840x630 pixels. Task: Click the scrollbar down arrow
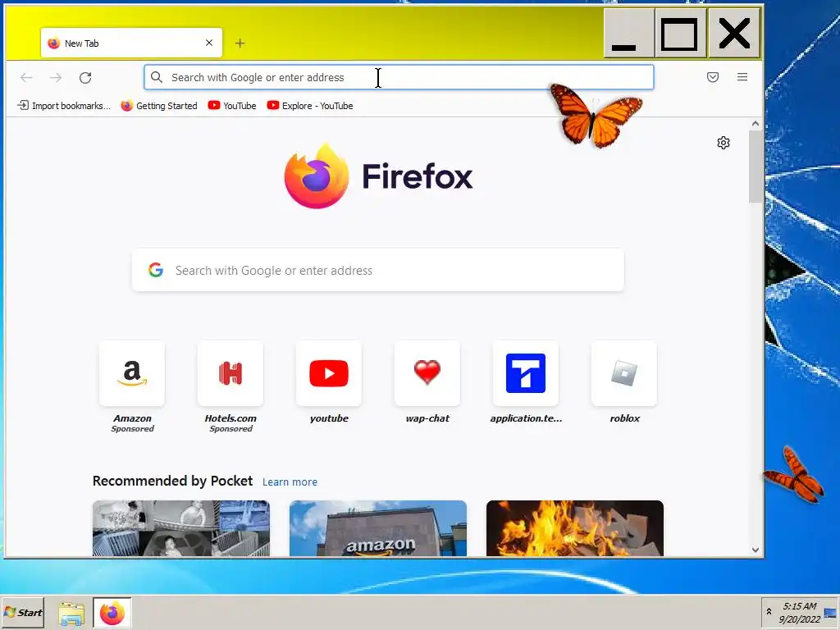(x=756, y=550)
